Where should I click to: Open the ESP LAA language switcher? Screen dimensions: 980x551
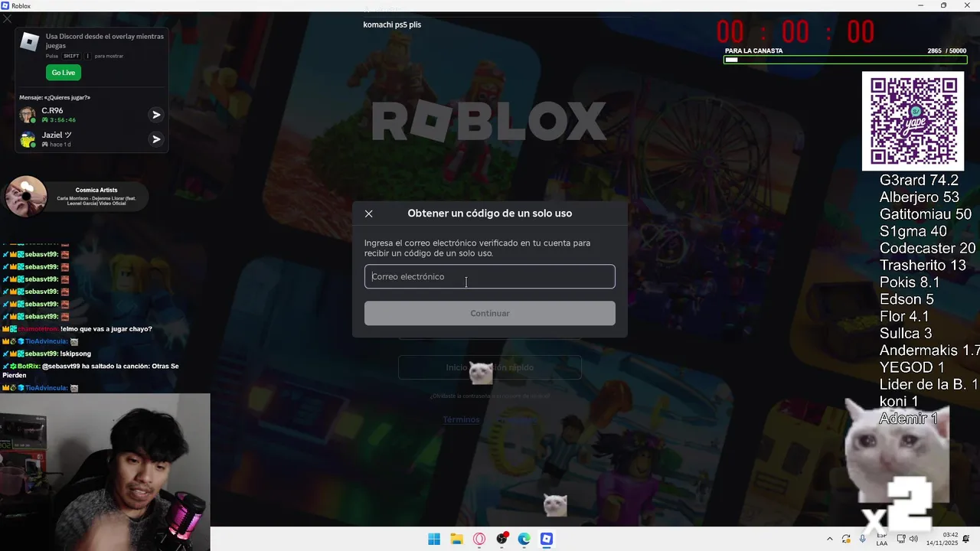pos(882,539)
